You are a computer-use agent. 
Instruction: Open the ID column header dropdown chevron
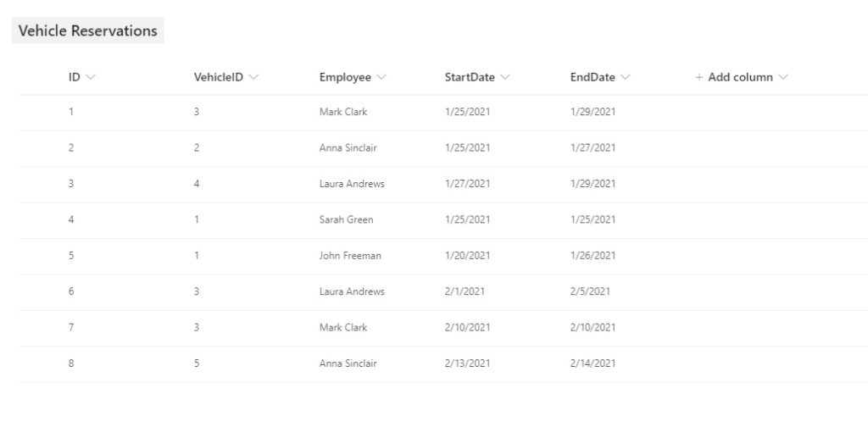(x=90, y=77)
